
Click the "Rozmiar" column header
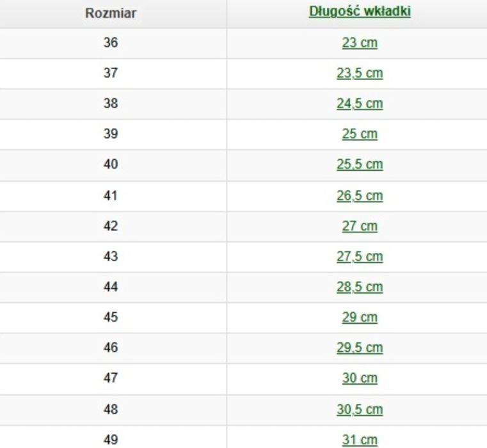pyautogui.click(x=110, y=13)
